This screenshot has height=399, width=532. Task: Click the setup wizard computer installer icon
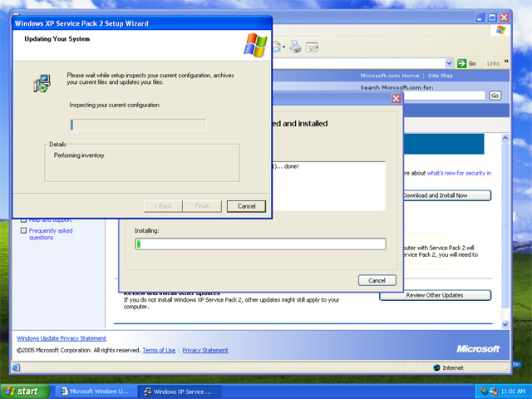click(x=42, y=83)
